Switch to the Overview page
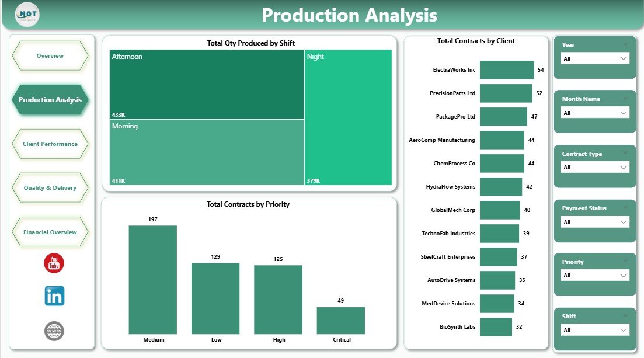This screenshot has height=358, width=644. pos(50,55)
